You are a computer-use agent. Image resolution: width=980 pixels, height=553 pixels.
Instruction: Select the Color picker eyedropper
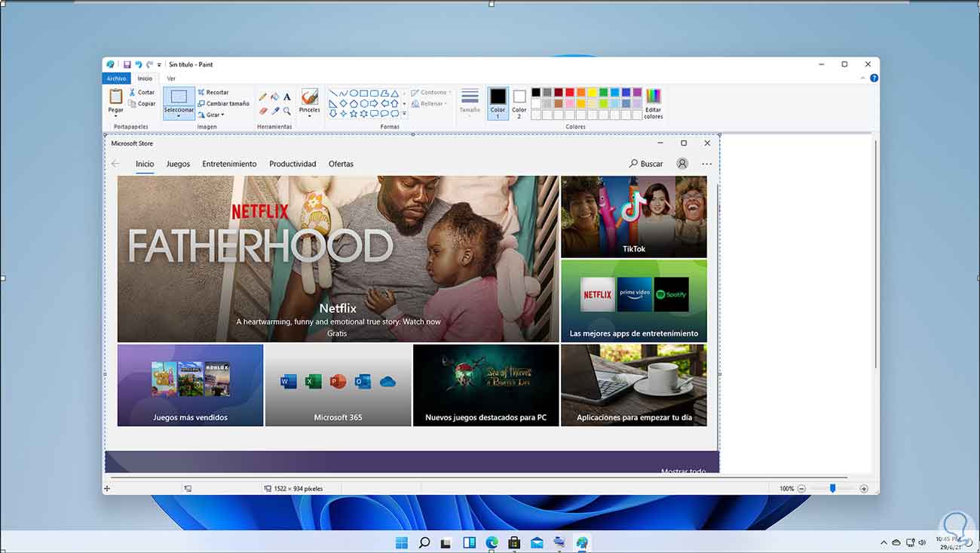point(275,111)
